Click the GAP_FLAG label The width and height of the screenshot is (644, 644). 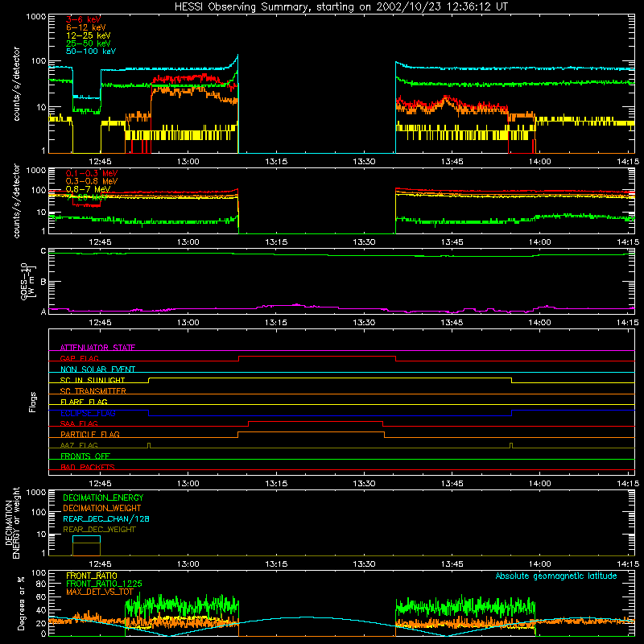tap(79, 358)
